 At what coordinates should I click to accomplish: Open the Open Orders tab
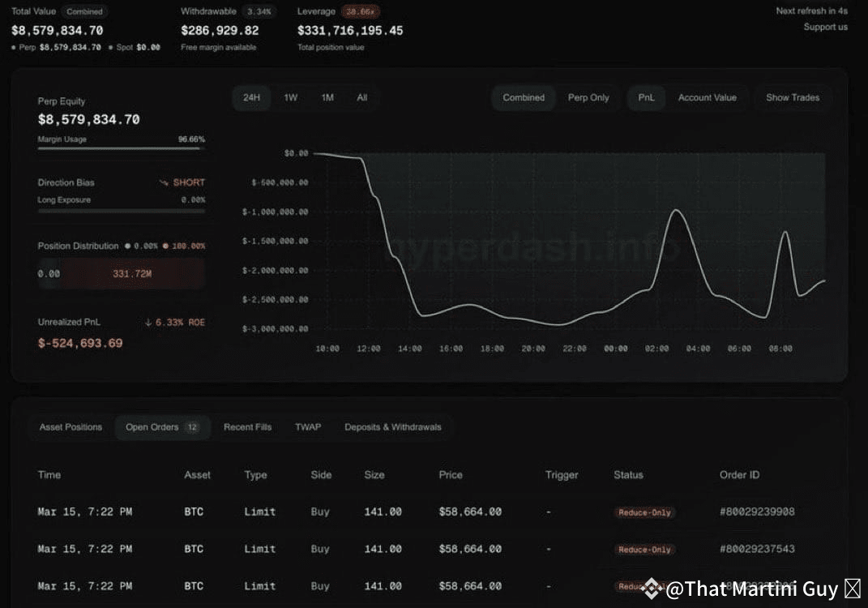[x=162, y=427]
